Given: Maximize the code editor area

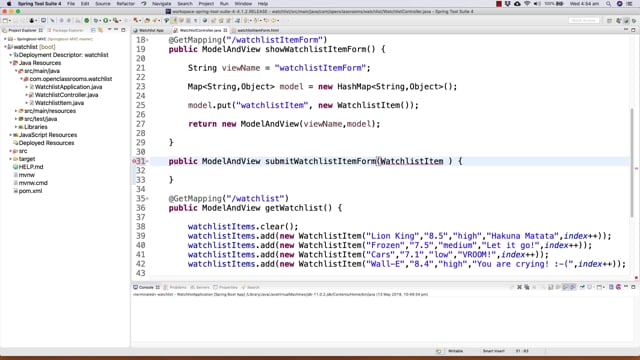Looking at the screenshot, I should [633, 30].
